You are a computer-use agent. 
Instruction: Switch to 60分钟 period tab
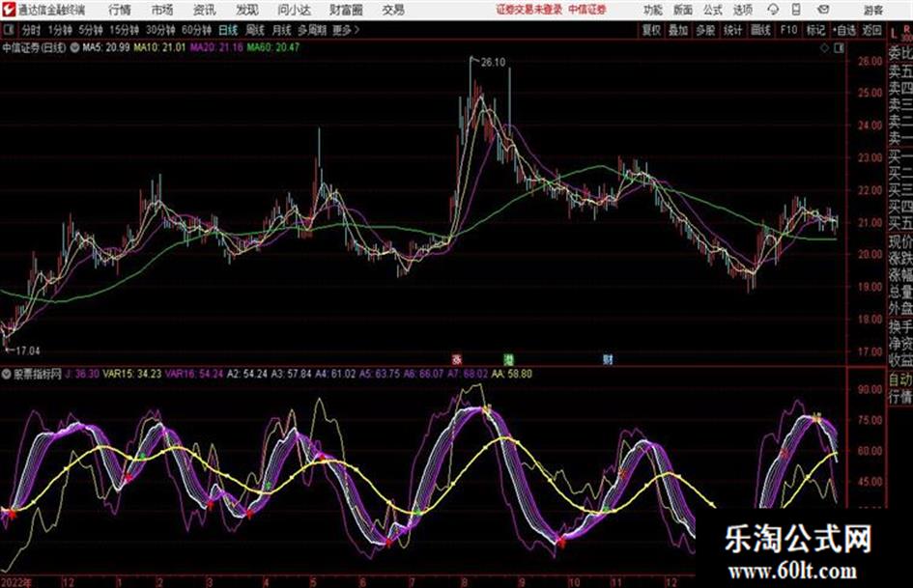point(196,30)
